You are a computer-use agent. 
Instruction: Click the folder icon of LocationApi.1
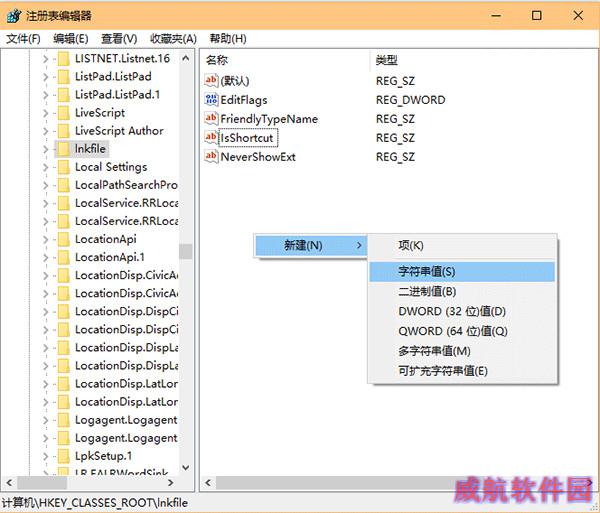64,257
